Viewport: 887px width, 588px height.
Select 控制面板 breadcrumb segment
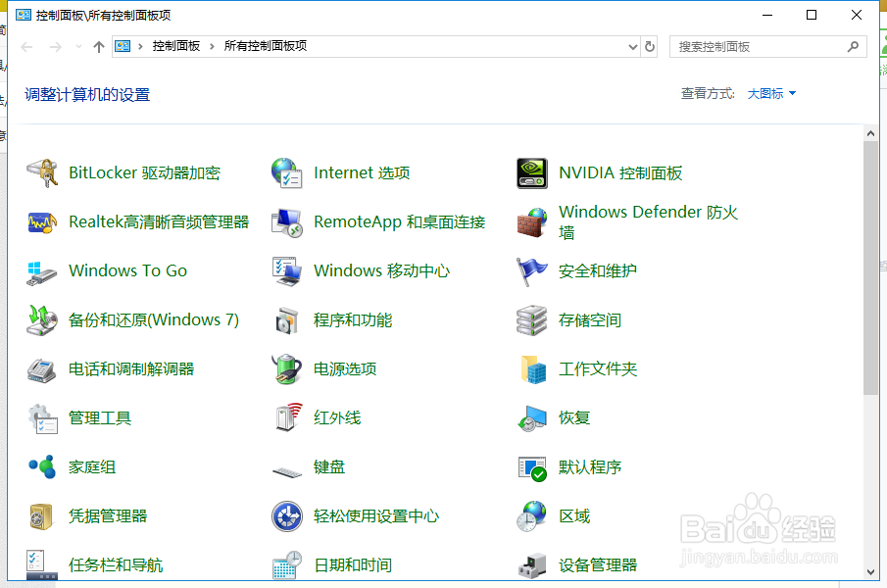coord(175,46)
